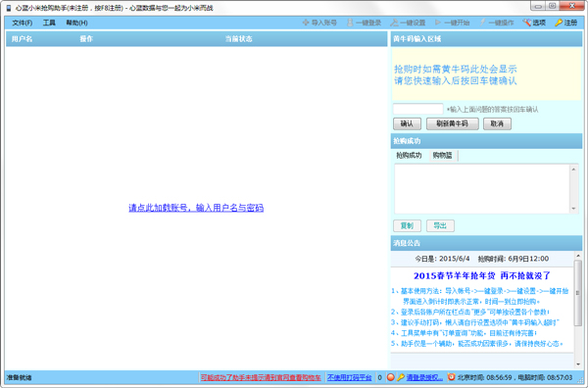Open the 工具 menu
588x388 pixels.
tap(49, 23)
